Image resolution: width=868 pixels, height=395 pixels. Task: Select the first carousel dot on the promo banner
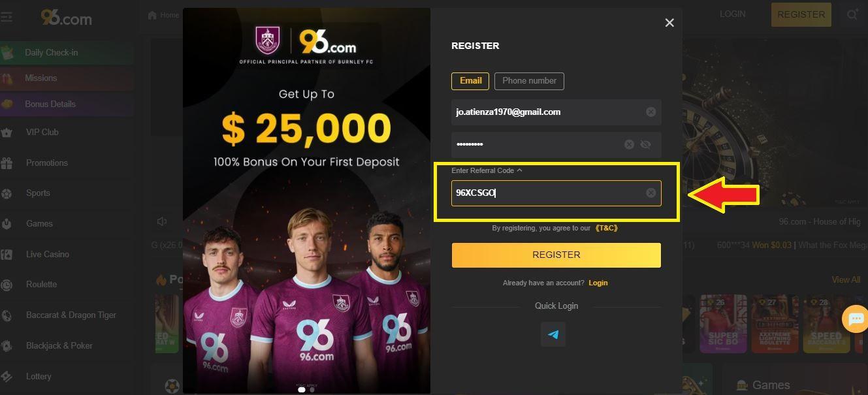click(302, 389)
